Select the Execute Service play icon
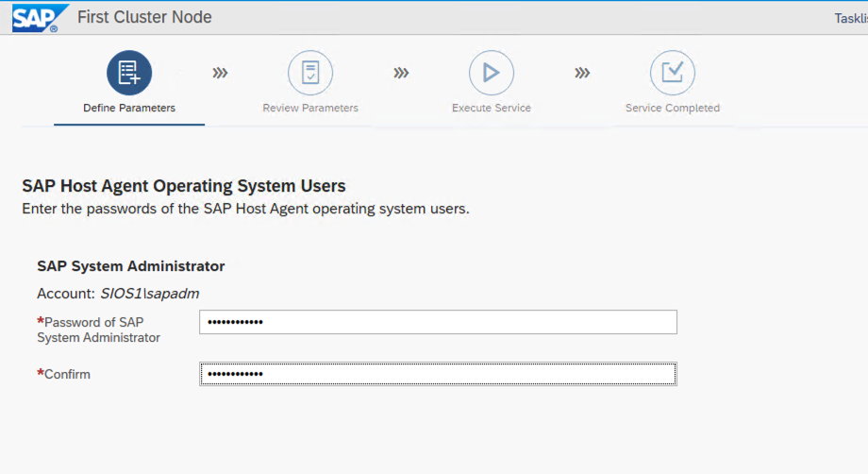This screenshot has width=868, height=474. click(491, 73)
